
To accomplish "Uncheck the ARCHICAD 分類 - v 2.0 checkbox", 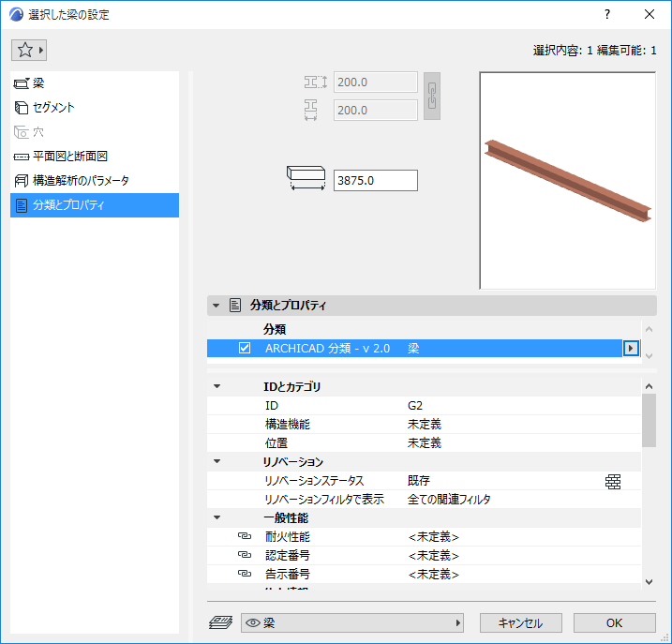I will [245, 348].
